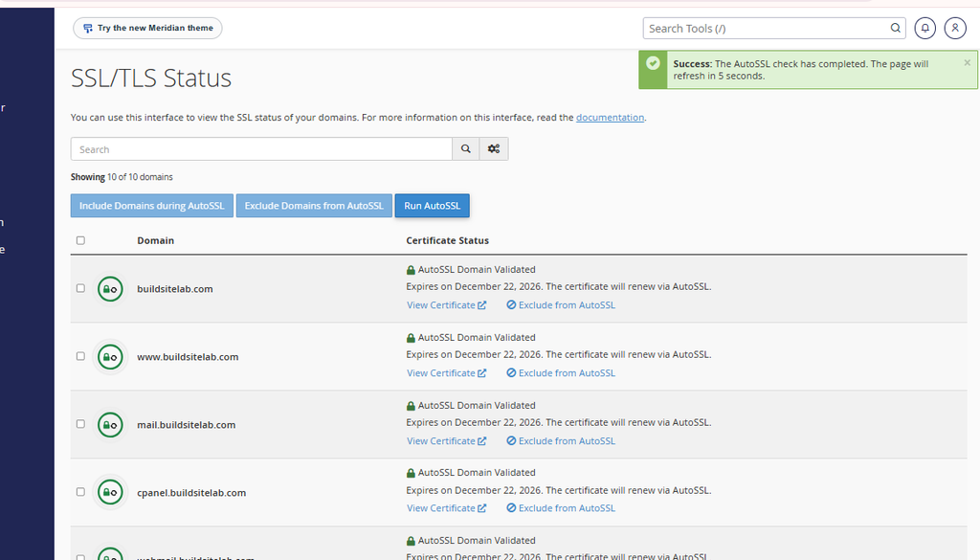This screenshot has width=980, height=560.
Task: Click the SSL/TLS Status page heading
Action: coord(150,78)
